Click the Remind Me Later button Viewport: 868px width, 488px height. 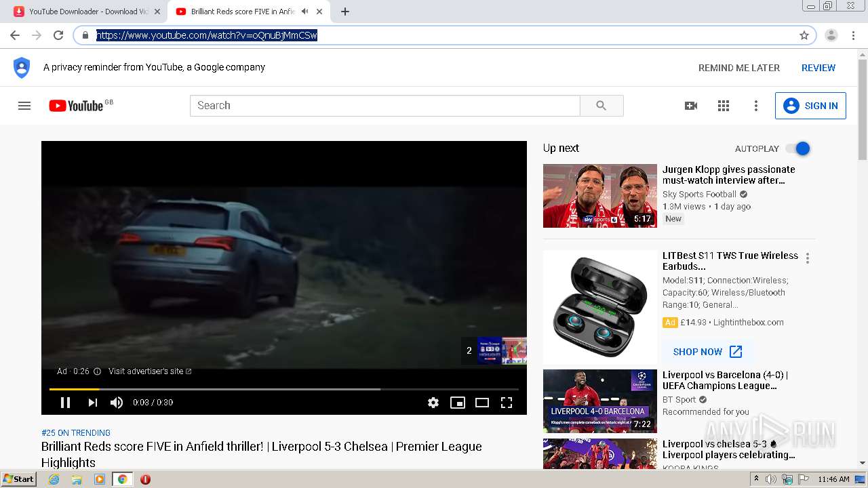[x=739, y=68]
